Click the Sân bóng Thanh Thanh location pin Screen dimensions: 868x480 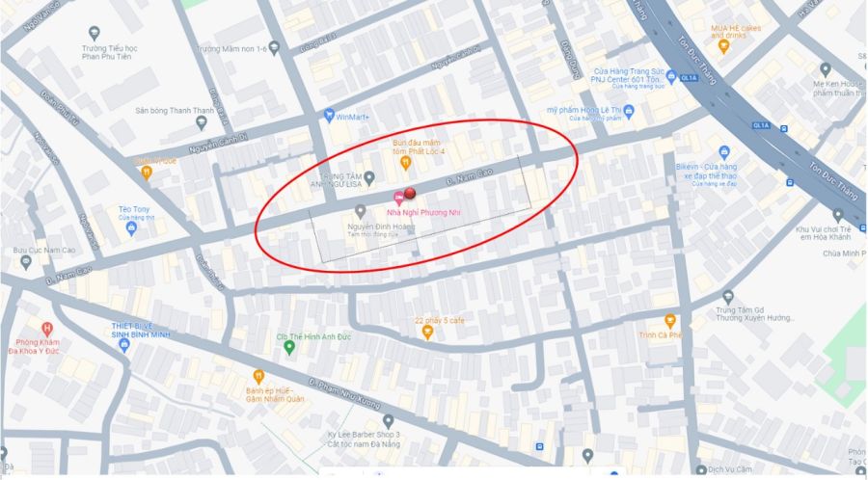pos(202,122)
